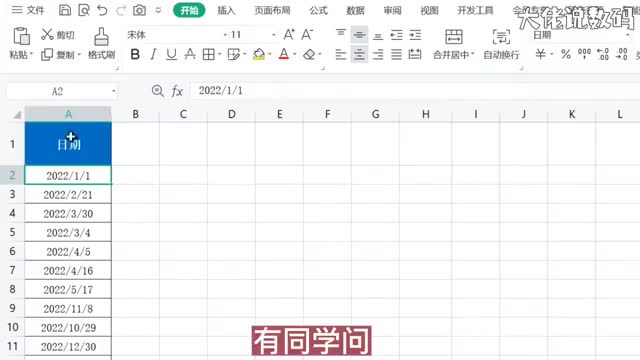Apply currency ¥ format
Viewport: 640px width, 360px height.
click(x=541, y=54)
